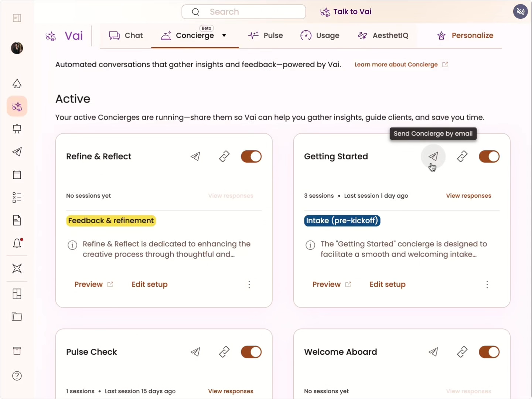Image resolution: width=532 pixels, height=399 pixels.
Task: Toggle Pulse Check concierge off
Action: point(251,352)
